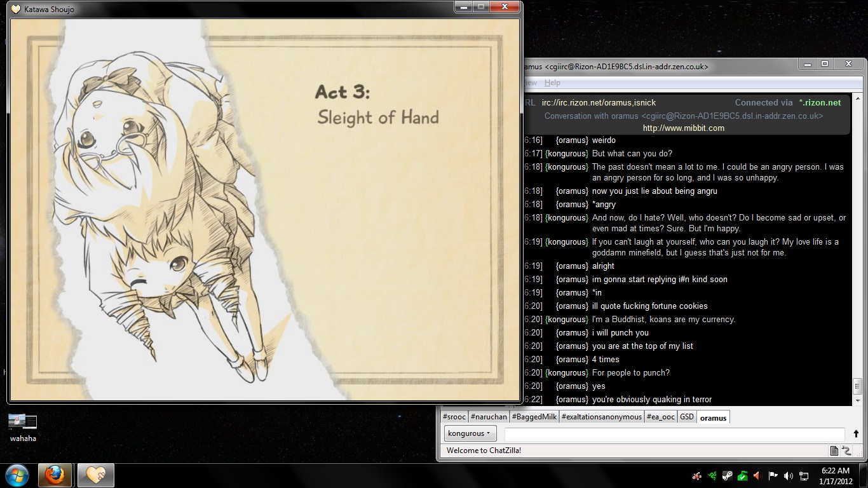The height and width of the screenshot is (488, 868).
Task: Switch to the #naruchan channel tab
Action: pos(489,417)
